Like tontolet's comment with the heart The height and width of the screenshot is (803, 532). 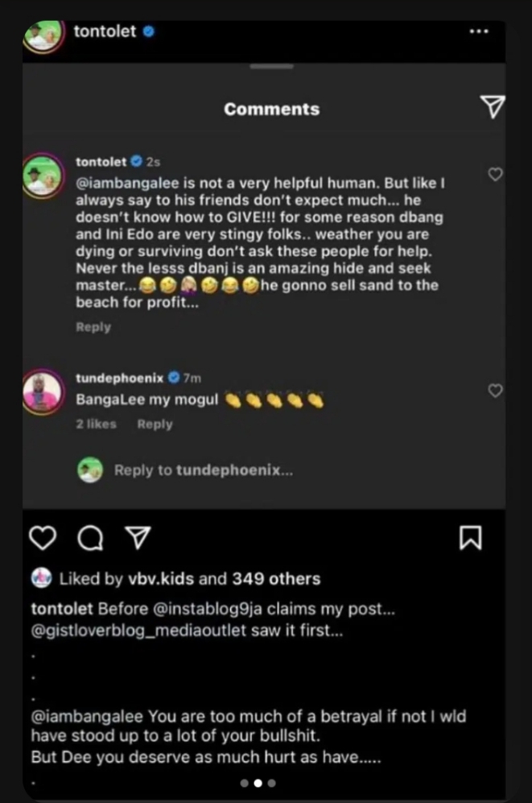click(496, 174)
